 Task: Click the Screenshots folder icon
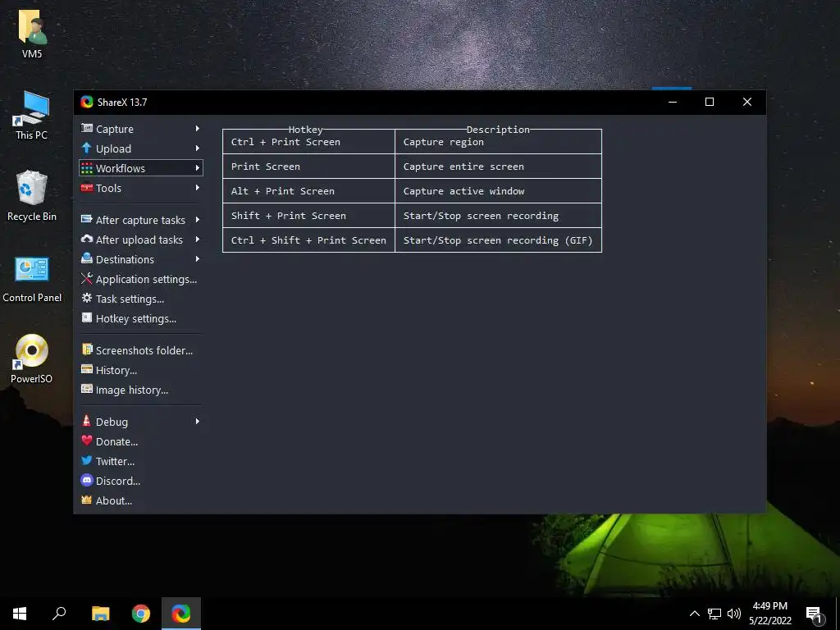pos(87,349)
